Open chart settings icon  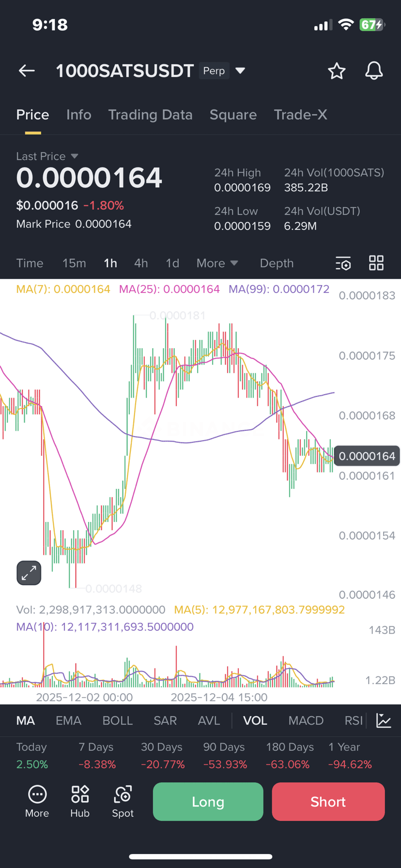(343, 263)
